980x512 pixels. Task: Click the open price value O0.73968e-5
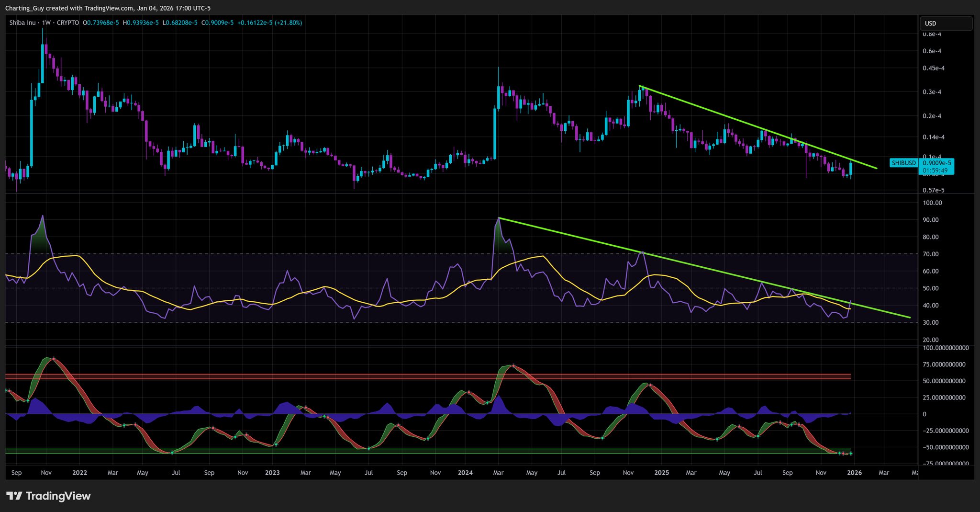point(100,23)
